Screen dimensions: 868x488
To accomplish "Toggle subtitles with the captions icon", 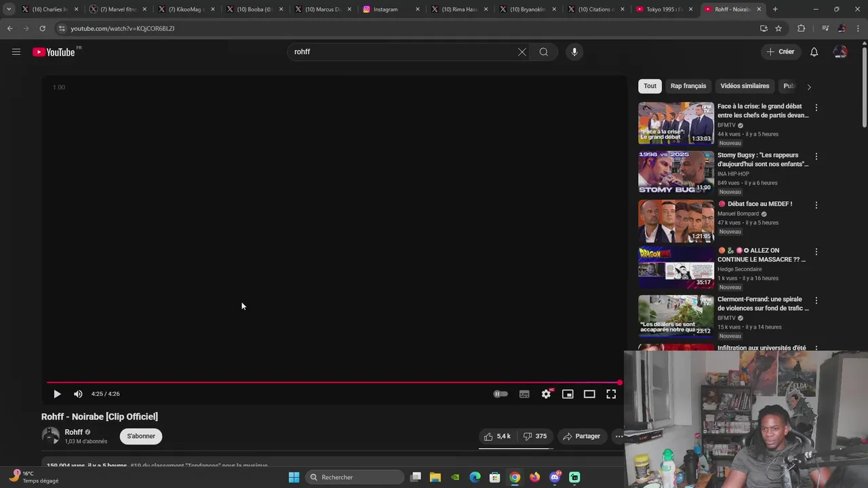I will 524,394.
